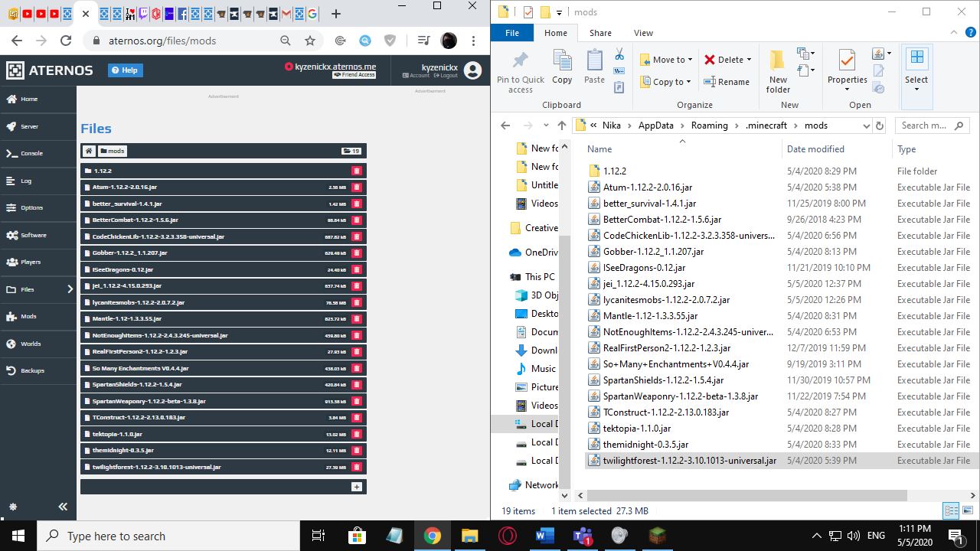Open the Chrome media controls icon

click(x=424, y=41)
